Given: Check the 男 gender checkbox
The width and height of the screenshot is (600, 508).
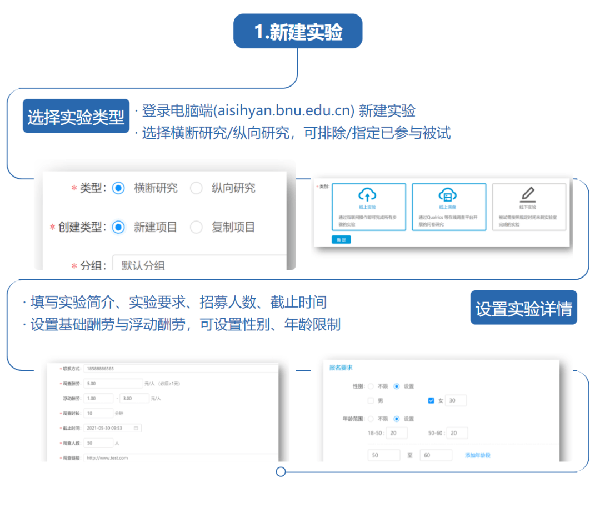Looking at the screenshot, I should (x=369, y=401).
